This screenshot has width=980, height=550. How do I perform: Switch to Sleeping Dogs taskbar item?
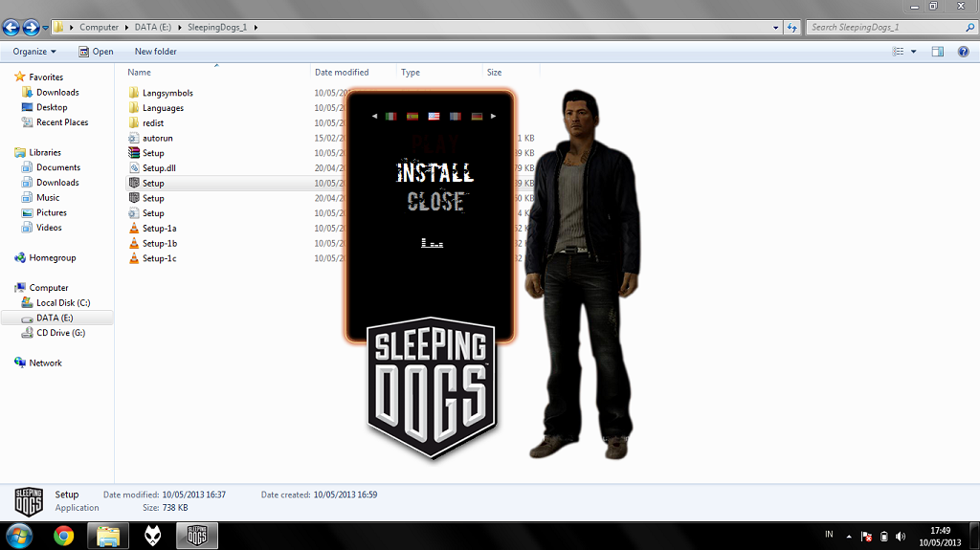pyautogui.click(x=197, y=536)
